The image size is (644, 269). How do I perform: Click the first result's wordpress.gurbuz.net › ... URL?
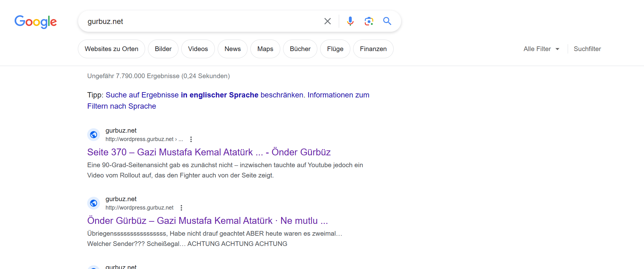click(x=144, y=139)
